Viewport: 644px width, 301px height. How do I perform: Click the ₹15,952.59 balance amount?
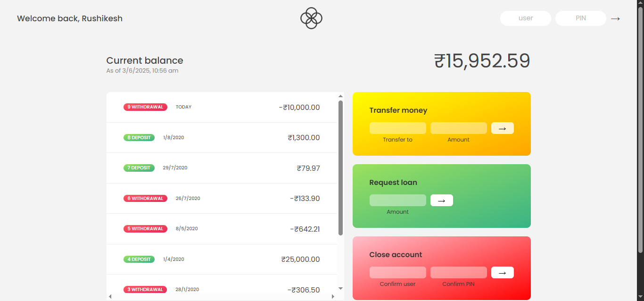(x=482, y=61)
